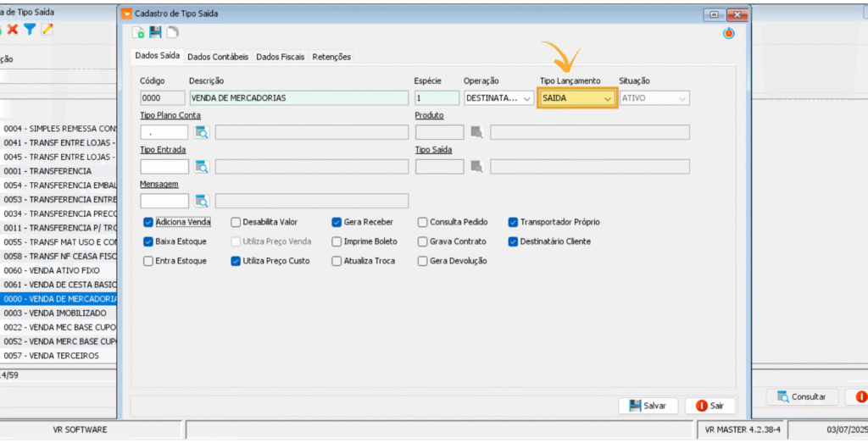Open the Operação dropdown
The image size is (868, 443).
(498, 98)
